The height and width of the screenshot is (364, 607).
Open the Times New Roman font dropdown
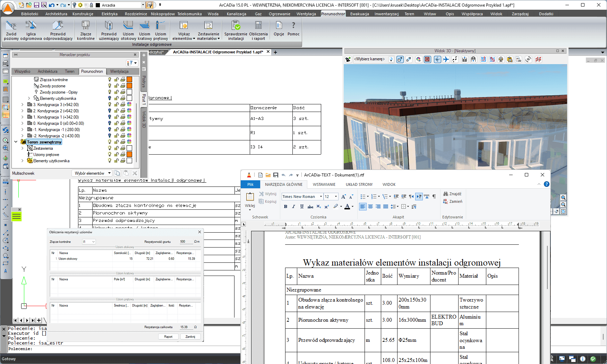pyautogui.click(x=321, y=197)
